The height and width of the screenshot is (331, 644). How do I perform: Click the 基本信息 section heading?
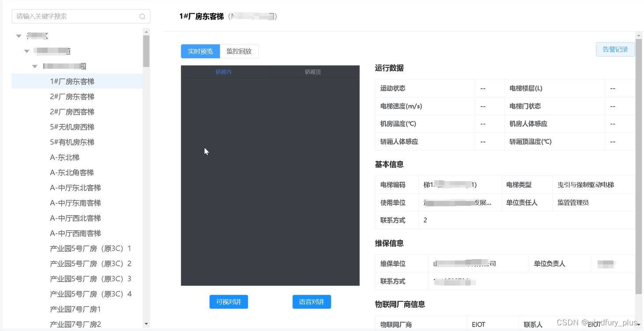[x=389, y=164]
